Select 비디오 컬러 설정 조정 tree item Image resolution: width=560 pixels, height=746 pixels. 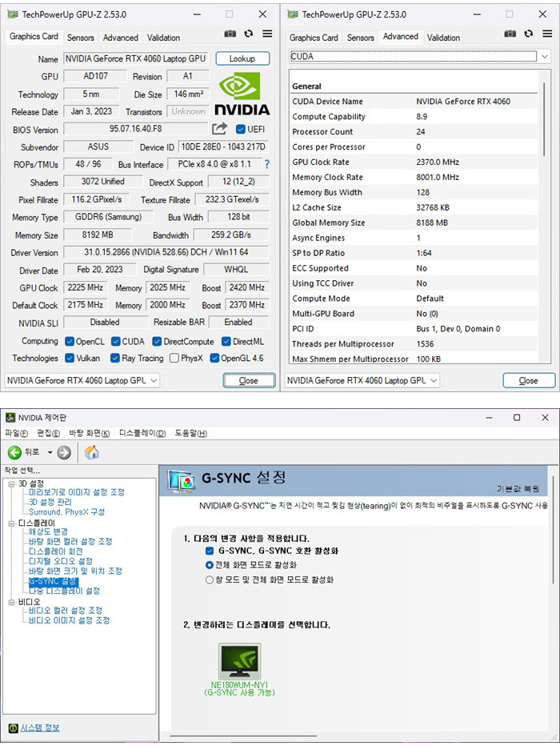(x=66, y=611)
